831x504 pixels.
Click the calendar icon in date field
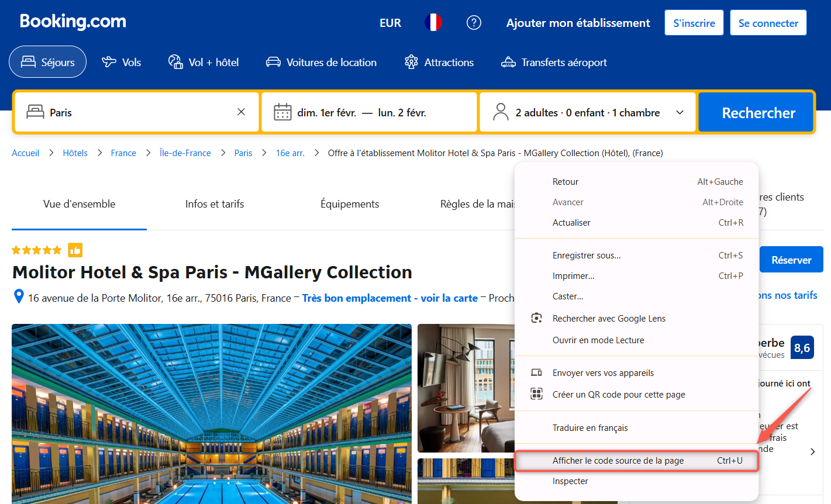(x=282, y=112)
